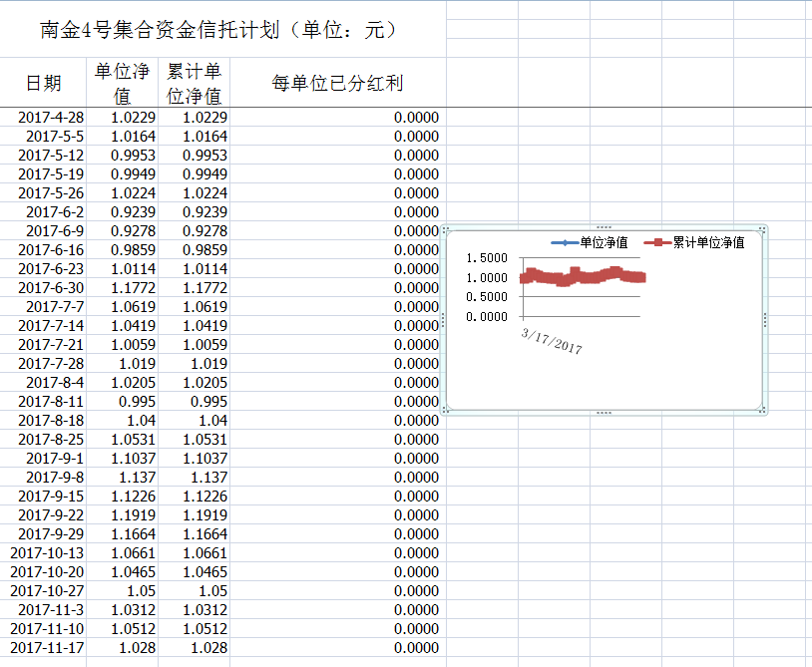Click the date cell 2017-11-17

click(48, 648)
